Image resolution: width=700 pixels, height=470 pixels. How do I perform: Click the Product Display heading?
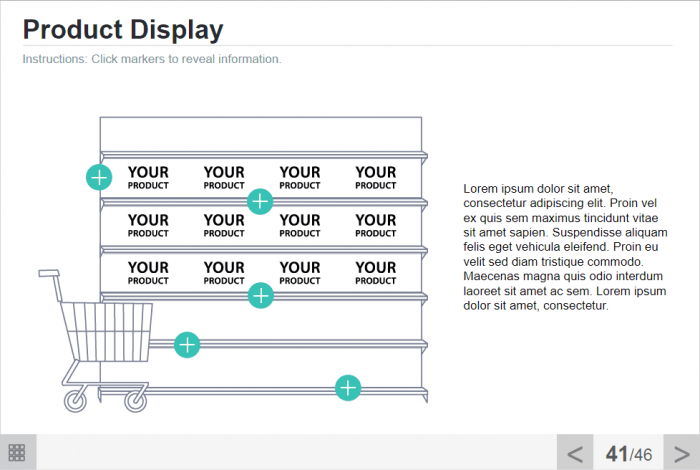123,30
